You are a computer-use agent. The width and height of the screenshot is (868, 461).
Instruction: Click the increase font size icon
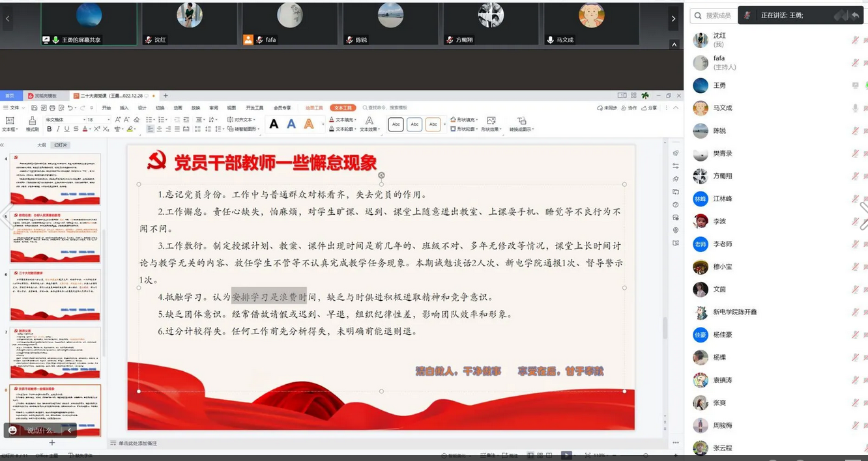click(118, 120)
